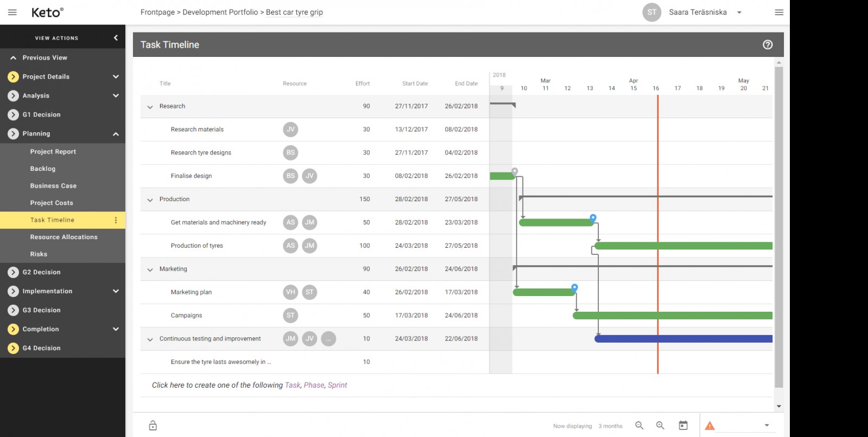
Task: Collapse the Research phase row
Action: coord(150,107)
